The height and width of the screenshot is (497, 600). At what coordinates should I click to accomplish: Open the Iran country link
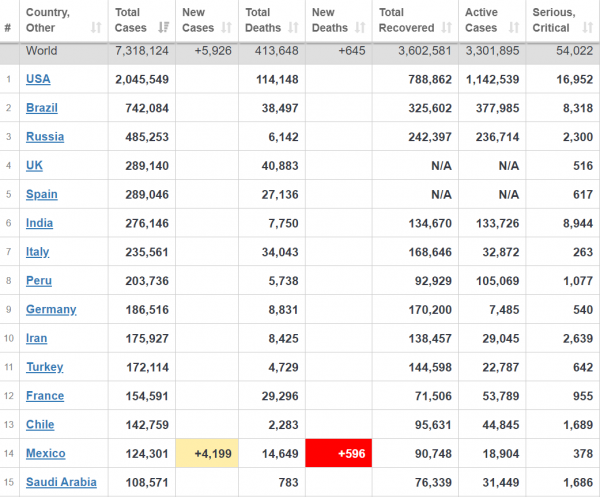[37, 338]
